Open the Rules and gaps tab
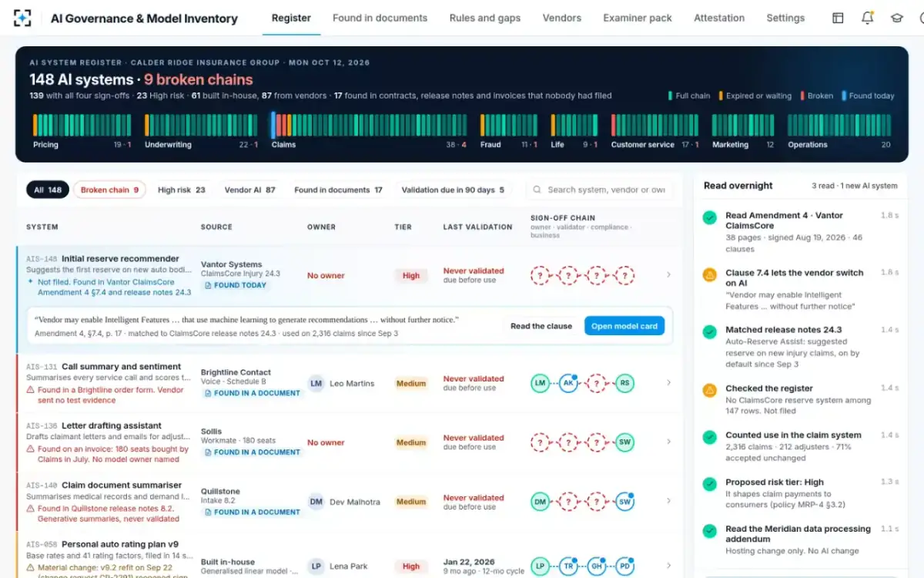Screen dimensions: 924x578 pos(485,18)
